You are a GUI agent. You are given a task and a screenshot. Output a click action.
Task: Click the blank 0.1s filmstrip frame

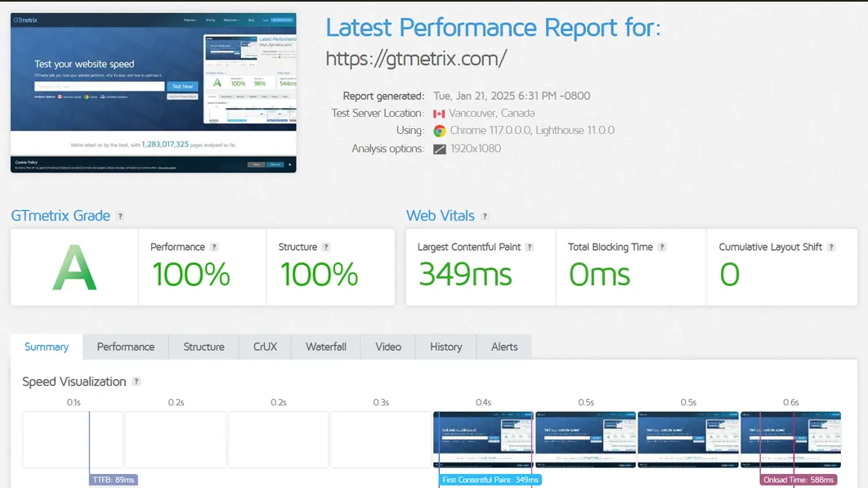[x=73, y=439]
